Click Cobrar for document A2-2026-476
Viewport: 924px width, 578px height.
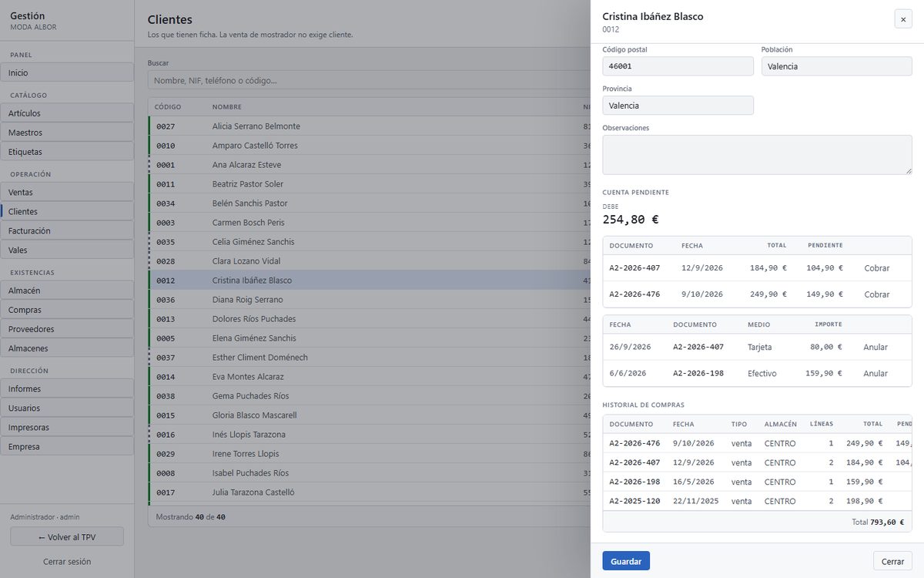tap(877, 294)
